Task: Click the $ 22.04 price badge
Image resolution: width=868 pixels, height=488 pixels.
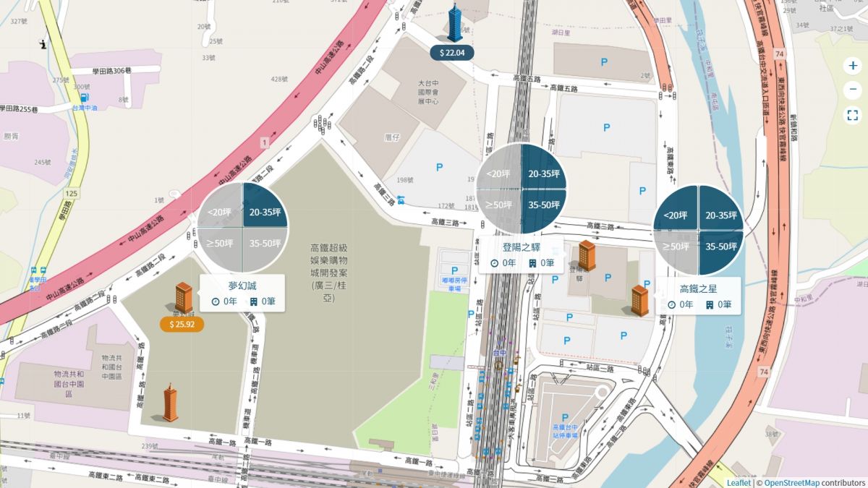Action: tap(452, 52)
